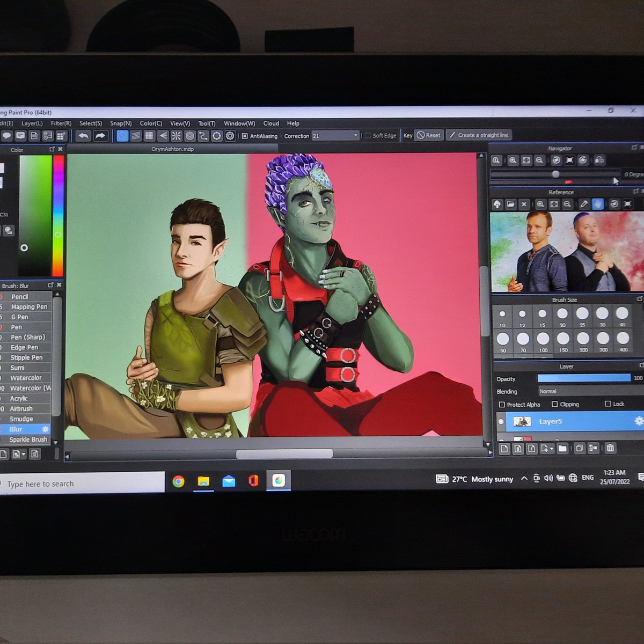Zoom in using Navigator magnifier plus icon
This screenshot has height=644, width=644.
coord(513,160)
